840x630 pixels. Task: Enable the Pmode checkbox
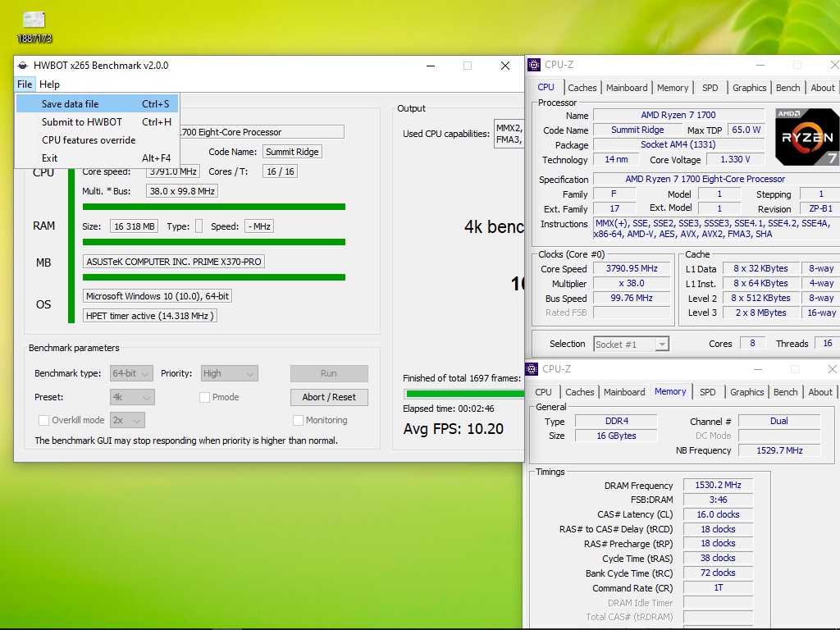(x=204, y=398)
